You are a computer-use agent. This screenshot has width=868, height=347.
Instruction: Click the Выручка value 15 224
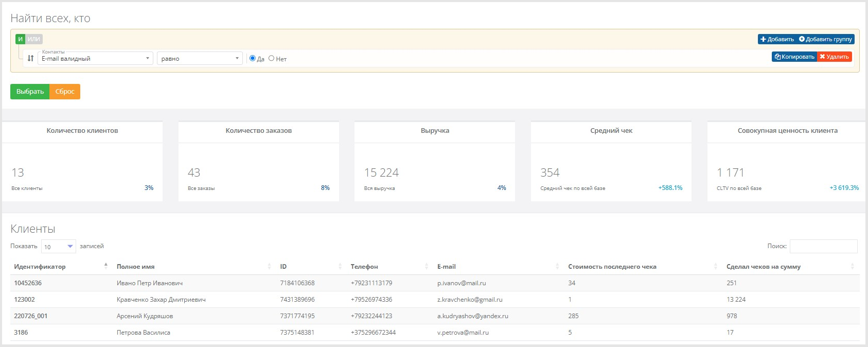[x=381, y=172]
